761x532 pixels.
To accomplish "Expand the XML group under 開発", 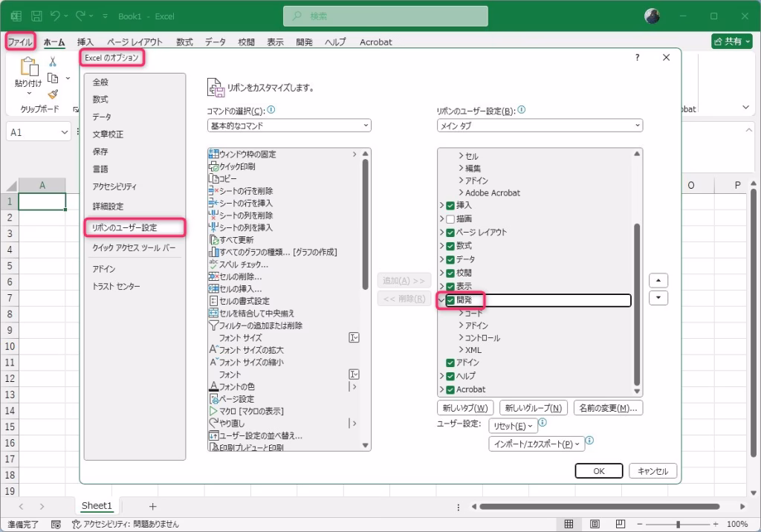I will 461,349.
